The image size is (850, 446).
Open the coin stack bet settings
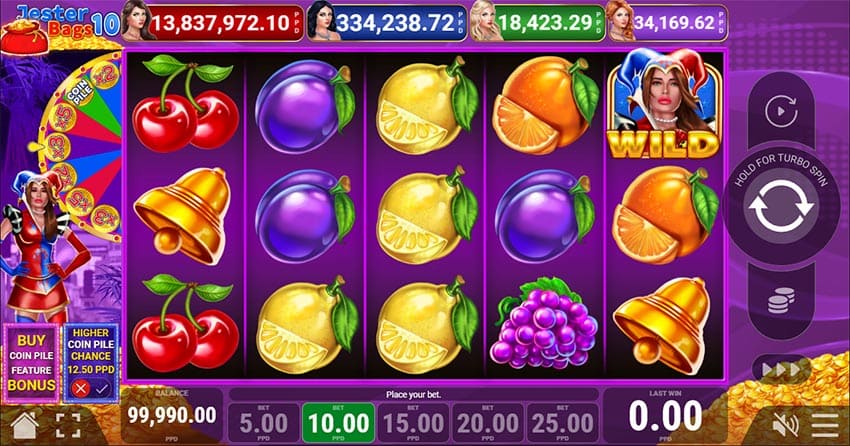(781, 301)
